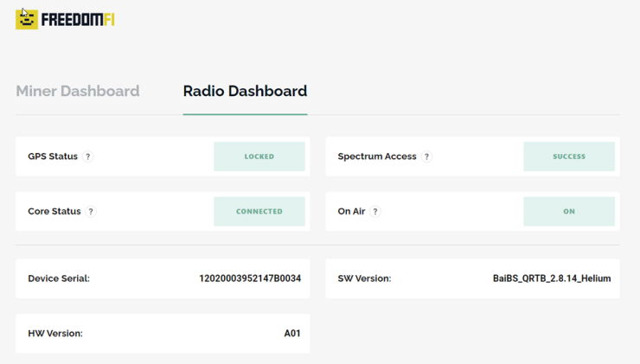Open the On Air help question mark
Screen dimensions: 640x364
click(x=375, y=211)
